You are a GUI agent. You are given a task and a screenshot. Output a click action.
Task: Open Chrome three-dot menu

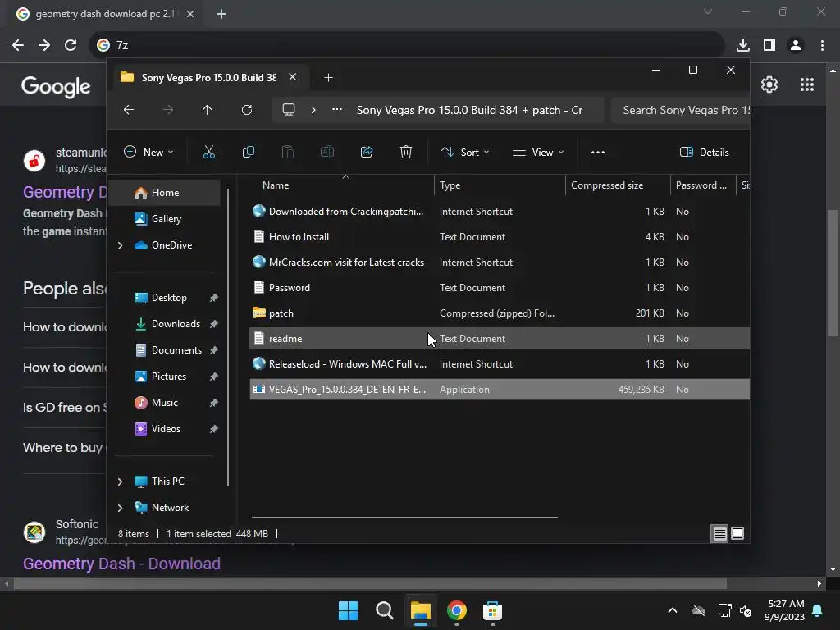822,45
